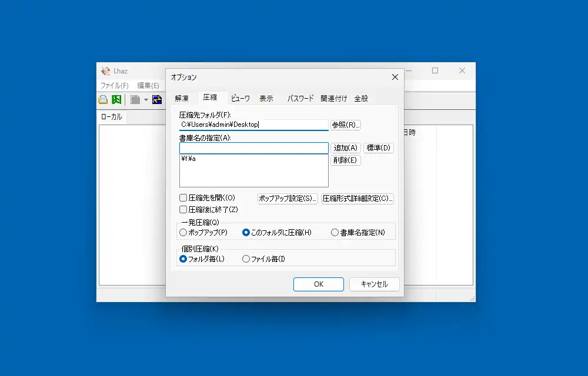Image resolution: width=588 pixels, height=376 pixels.
Task: Expand the dropdown arrow beside the document icon
Action: [x=146, y=100]
